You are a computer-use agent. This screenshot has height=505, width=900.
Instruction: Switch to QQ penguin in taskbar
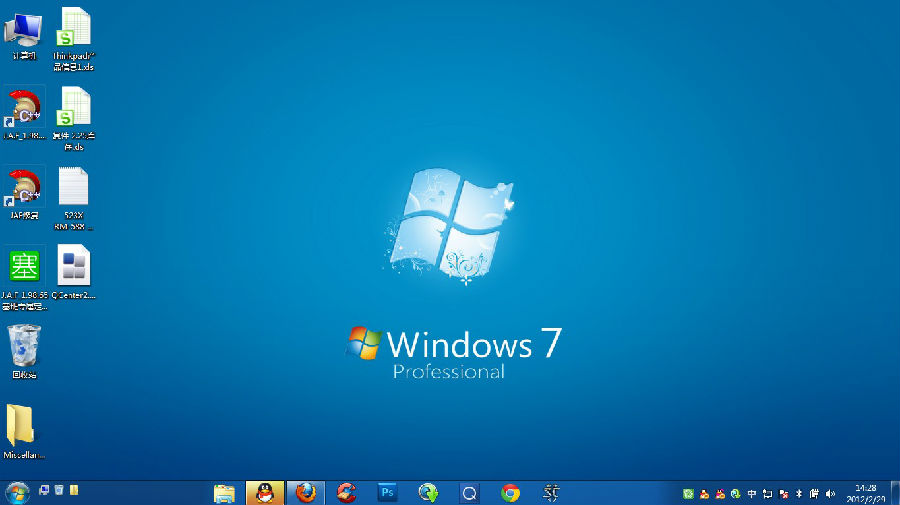265,493
